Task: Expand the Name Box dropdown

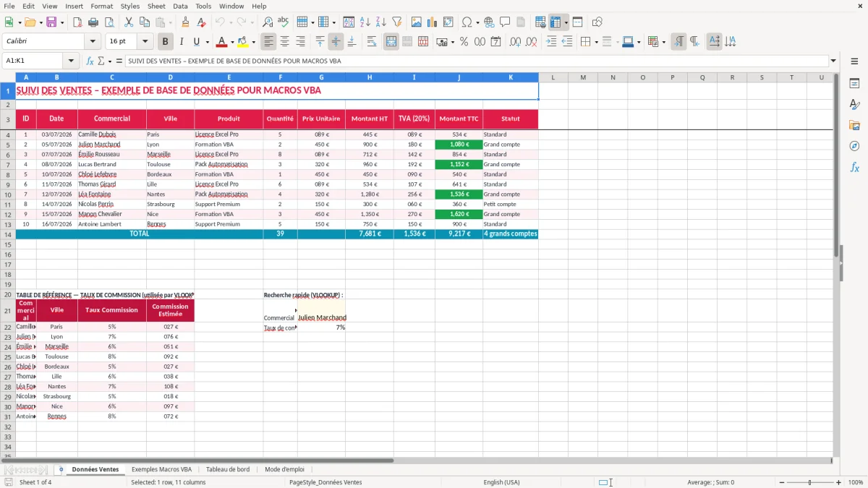Action: (x=71, y=61)
